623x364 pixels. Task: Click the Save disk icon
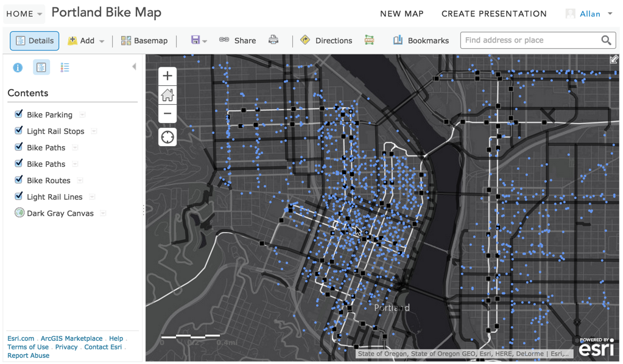tap(195, 40)
